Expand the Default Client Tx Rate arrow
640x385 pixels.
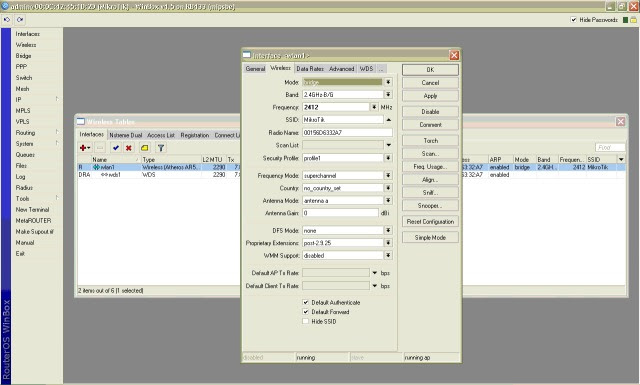pos(374,286)
